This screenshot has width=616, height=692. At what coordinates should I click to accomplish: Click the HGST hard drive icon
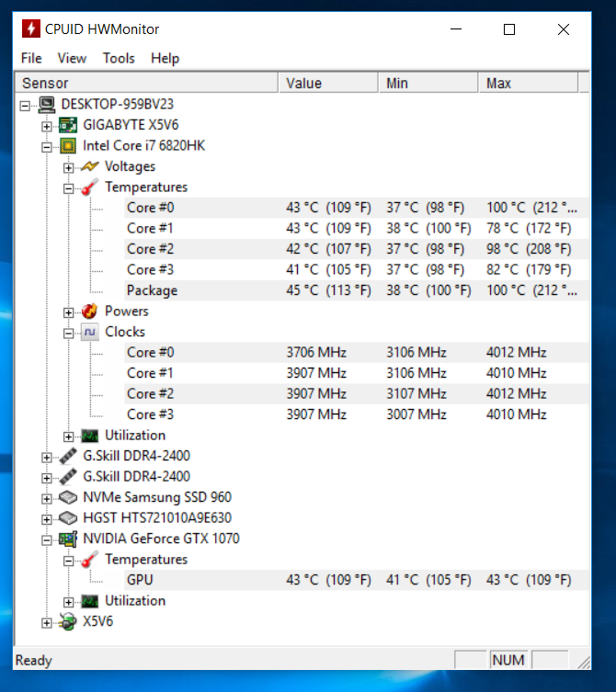(x=68, y=518)
